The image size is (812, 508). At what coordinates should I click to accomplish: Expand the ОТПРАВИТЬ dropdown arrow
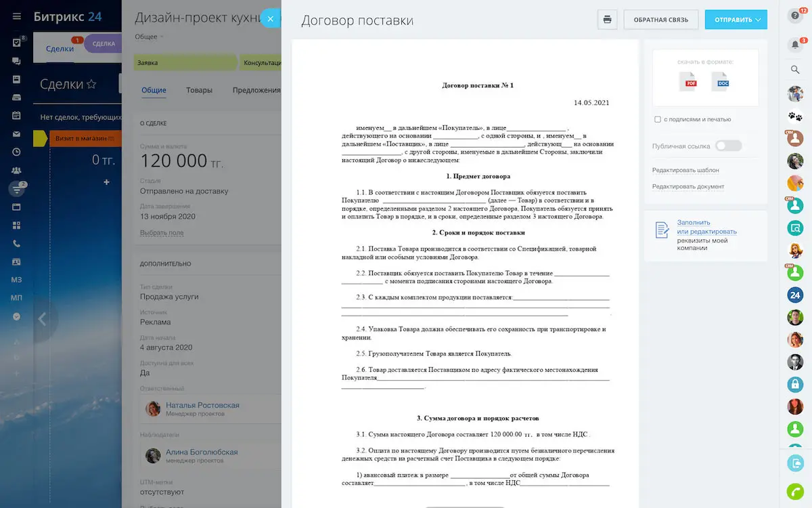click(757, 20)
